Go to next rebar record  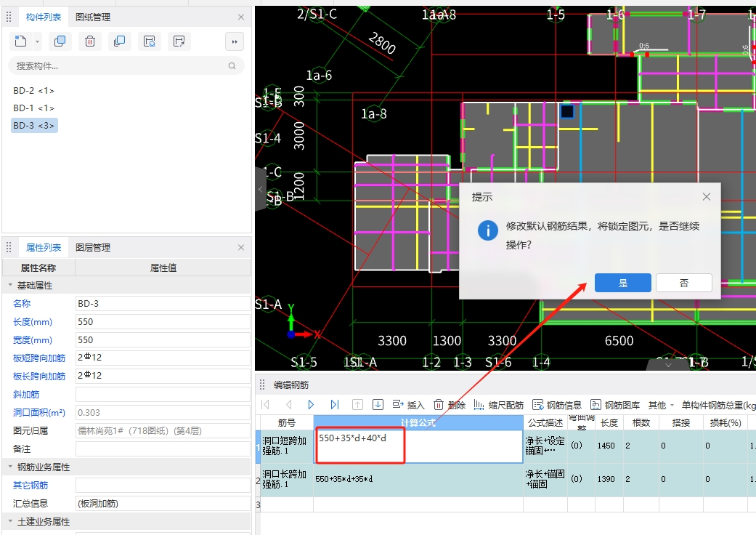tap(311, 405)
